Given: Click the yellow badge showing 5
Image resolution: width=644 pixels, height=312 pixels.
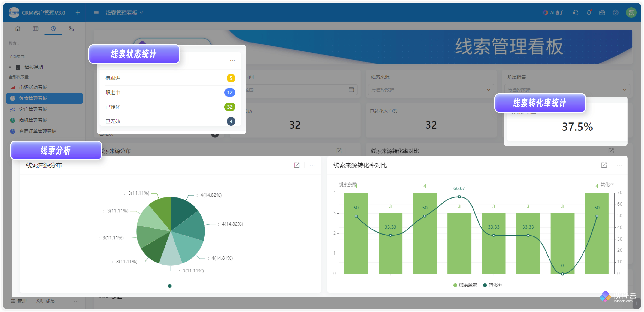Looking at the screenshot, I should [x=231, y=78].
